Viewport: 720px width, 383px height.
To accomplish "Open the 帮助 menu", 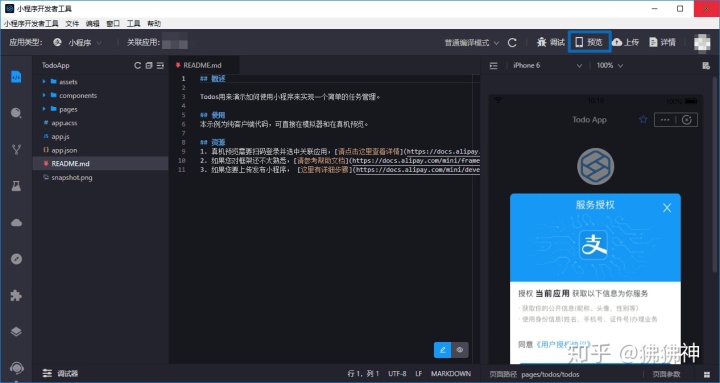I will tap(154, 23).
